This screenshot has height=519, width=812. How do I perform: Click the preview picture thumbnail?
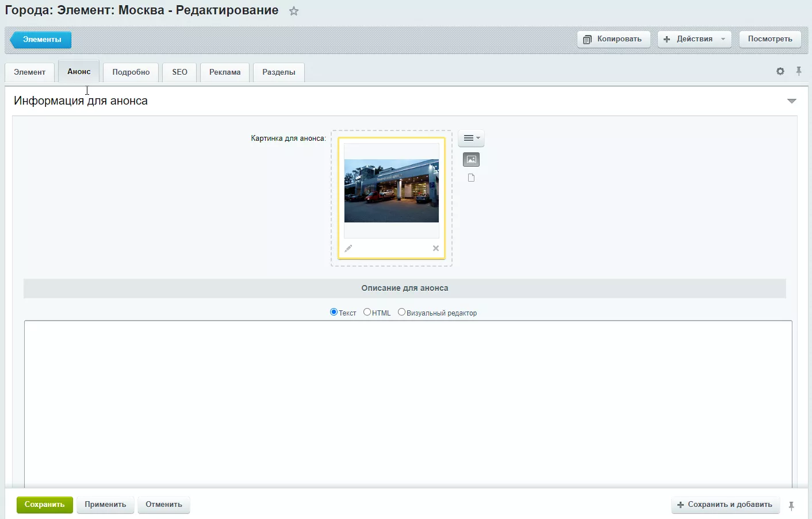click(x=392, y=191)
